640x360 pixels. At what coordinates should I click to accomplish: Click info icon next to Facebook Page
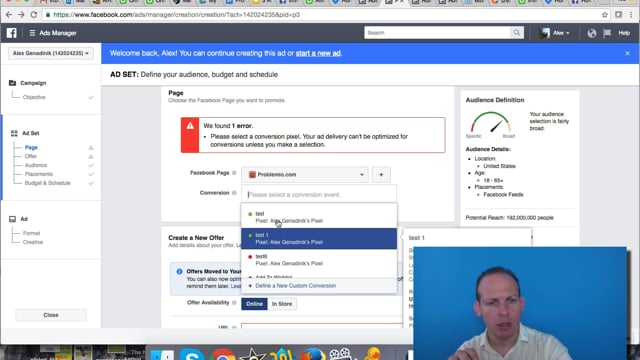click(x=234, y=173)
